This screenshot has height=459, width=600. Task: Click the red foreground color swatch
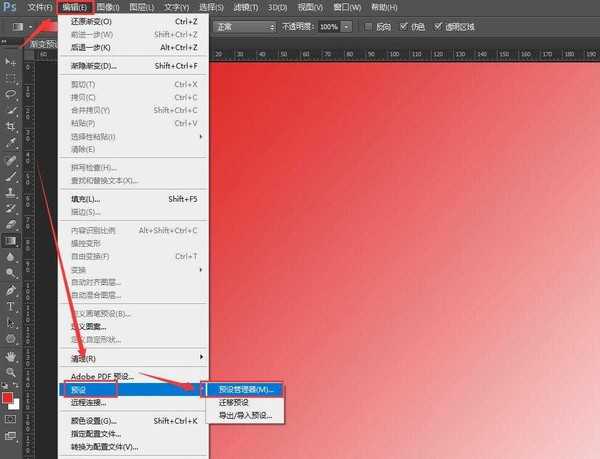pyautogui.click(x=8, y=398)
